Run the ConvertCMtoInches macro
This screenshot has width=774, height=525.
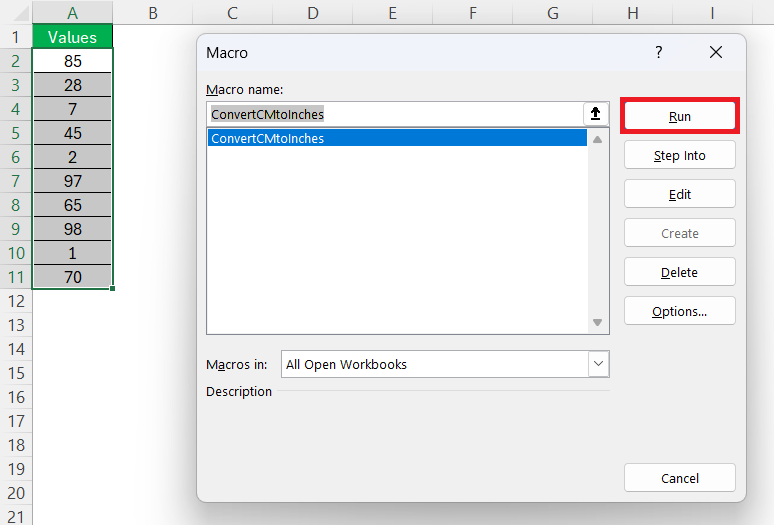[x=680, y=116]
